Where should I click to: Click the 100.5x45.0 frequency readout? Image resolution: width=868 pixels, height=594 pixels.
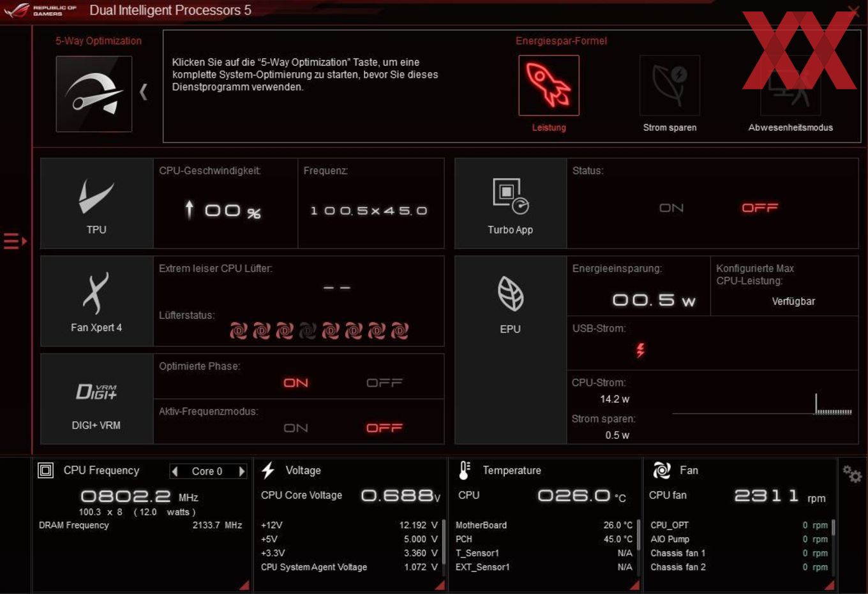(x=369, y=211)
